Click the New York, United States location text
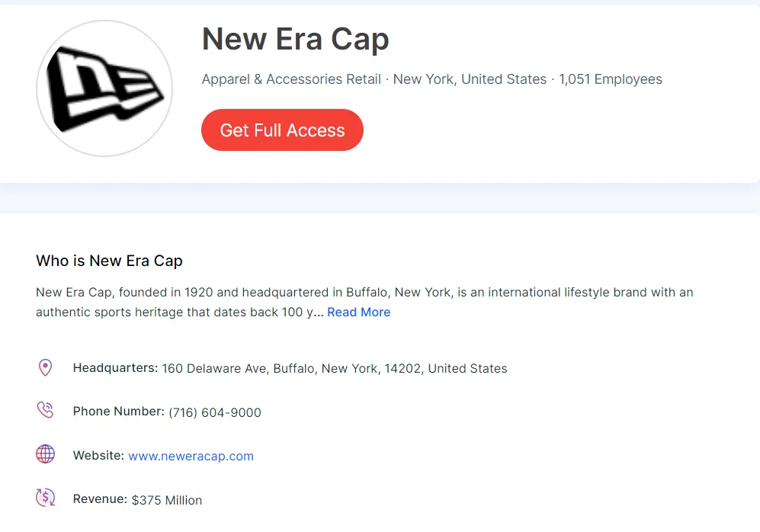Screen dimensions: 760x532 470,79
